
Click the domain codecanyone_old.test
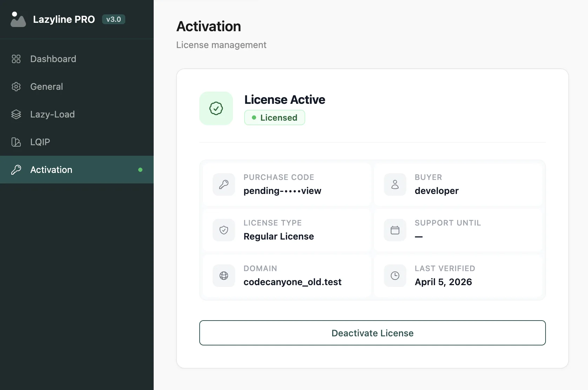click(x=293, y=282)
